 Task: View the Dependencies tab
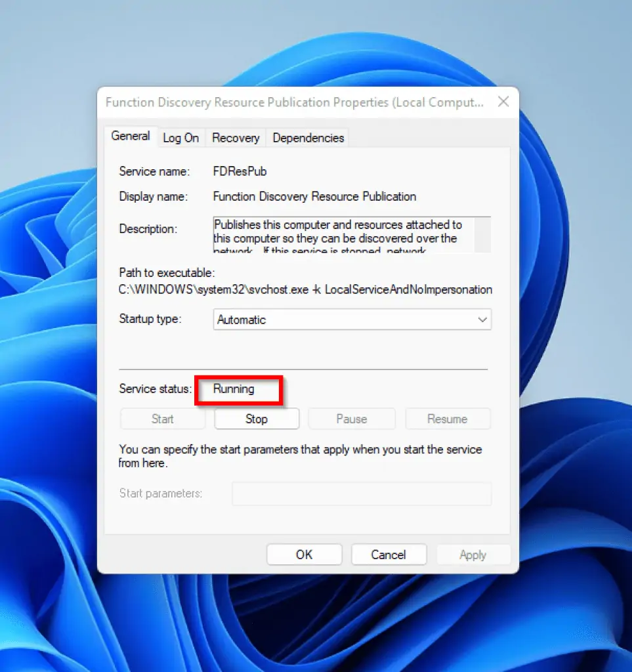[x=308, y=138]
